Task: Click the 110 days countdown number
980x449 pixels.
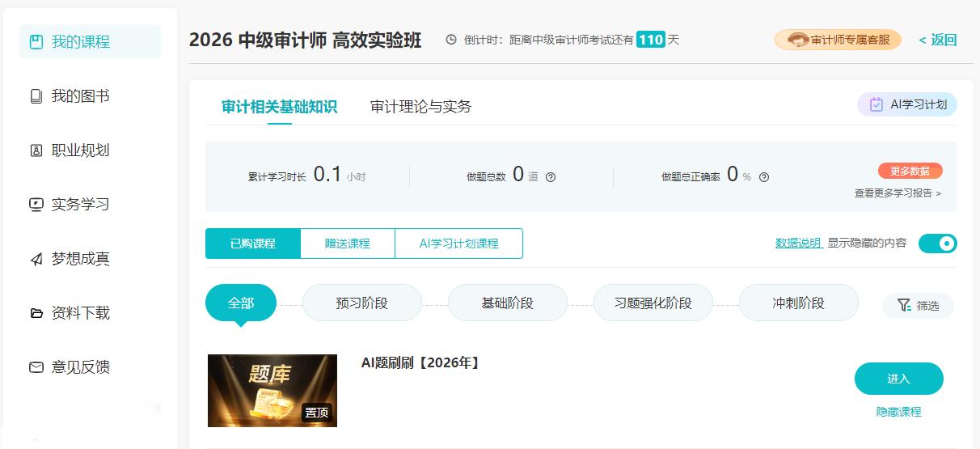Action: click(650, 40)
